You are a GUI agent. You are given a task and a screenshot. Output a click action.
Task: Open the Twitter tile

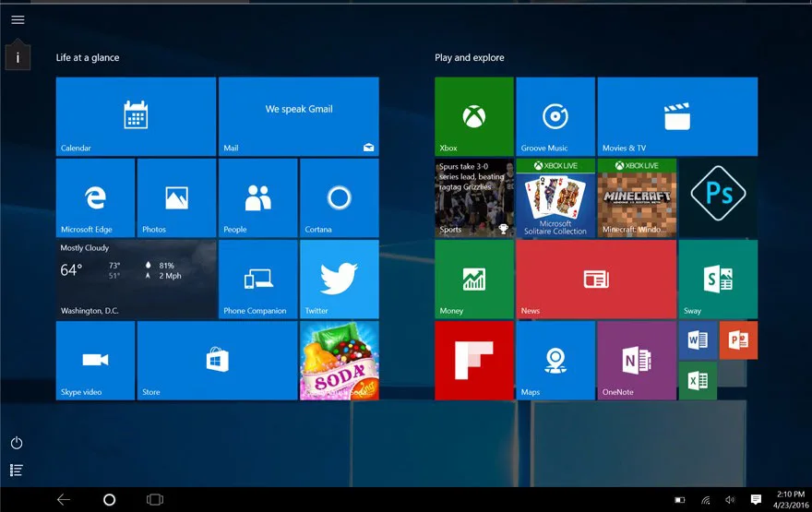tap(339, 279)
